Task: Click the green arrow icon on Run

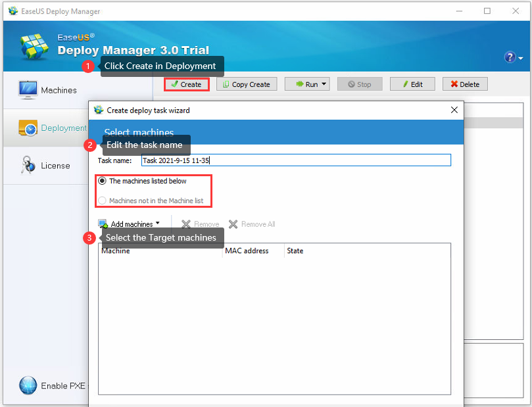Action: tap(300, 84)
